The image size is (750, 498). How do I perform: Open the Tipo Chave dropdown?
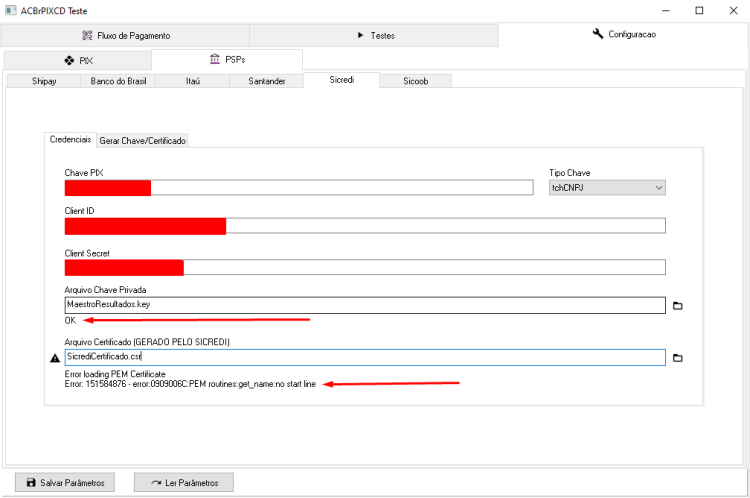pos(607,188)
